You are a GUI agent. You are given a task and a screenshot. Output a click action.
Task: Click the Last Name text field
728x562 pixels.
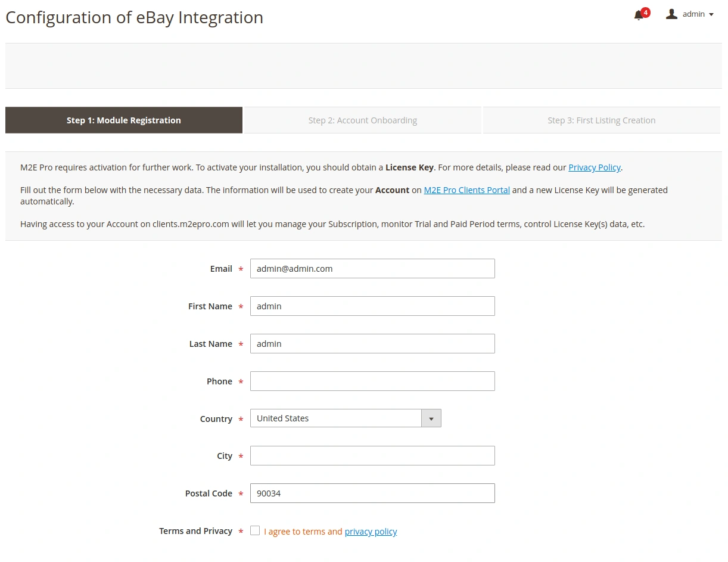point(372,344)
